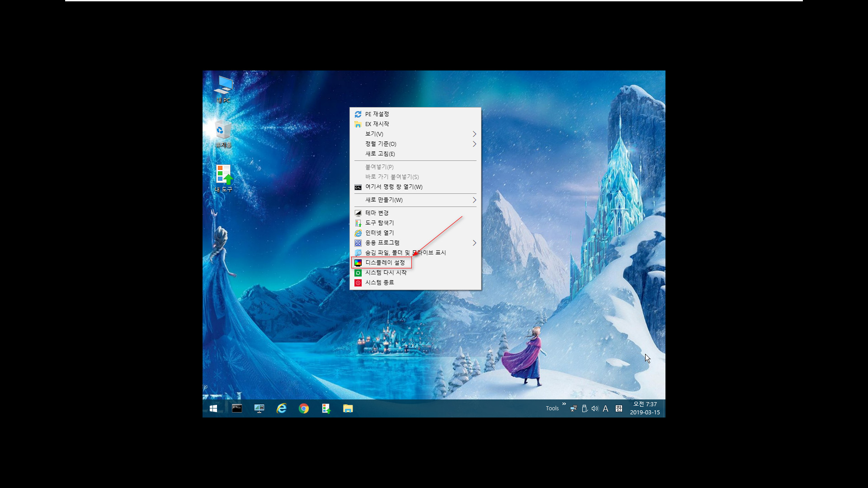Choose EX 재시작 from context menu
The image size is (868, 488).
coord(415,124)
